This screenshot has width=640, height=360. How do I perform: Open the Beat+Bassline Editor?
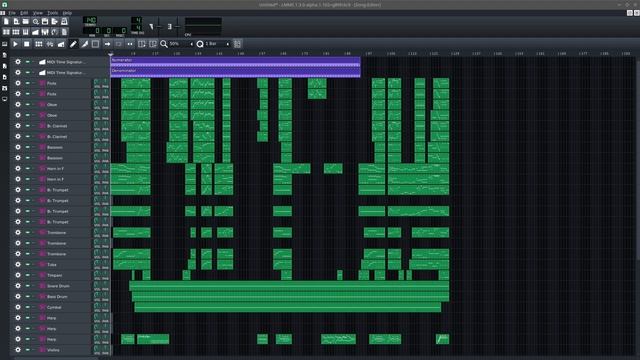coord(16,31)
